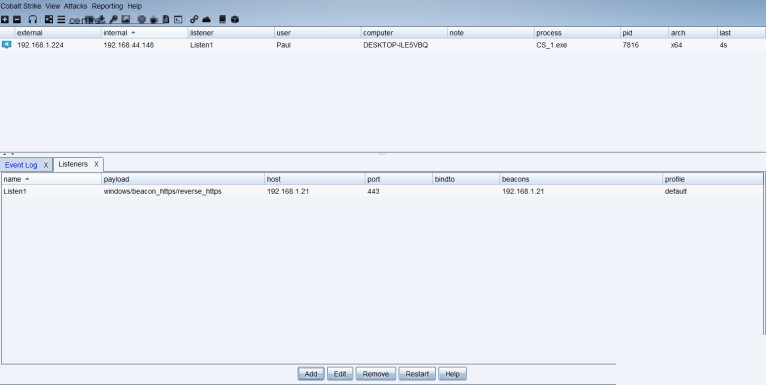Close the Event Log tab
The height and width of the screenshot is (385, 766).
pyautogui.click(x=46, y=165)
